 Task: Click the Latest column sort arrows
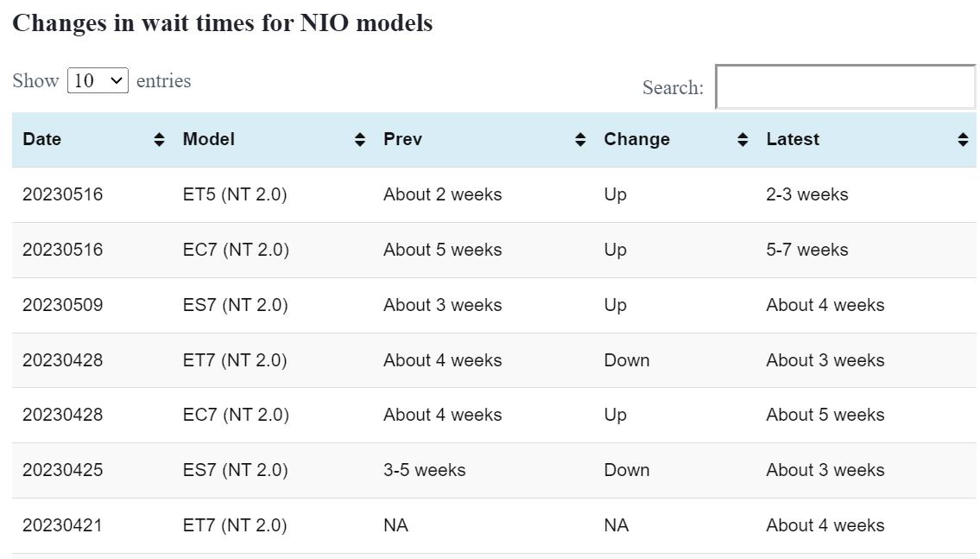[963, 140]
